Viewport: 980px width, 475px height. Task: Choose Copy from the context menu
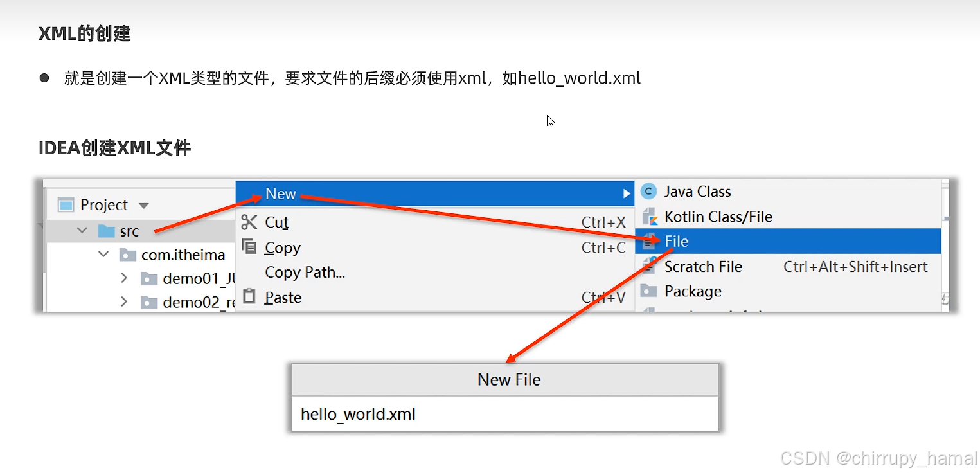435,247
